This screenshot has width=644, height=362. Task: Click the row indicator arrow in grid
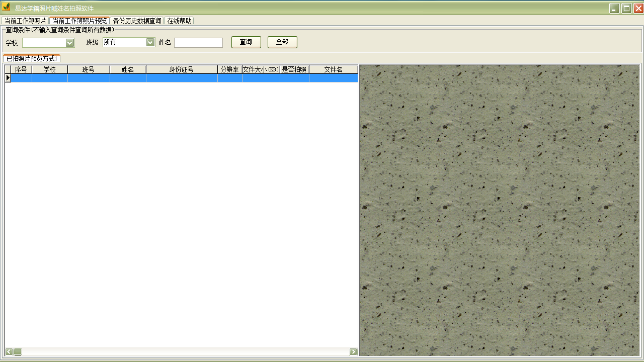[x=8, y=78]
